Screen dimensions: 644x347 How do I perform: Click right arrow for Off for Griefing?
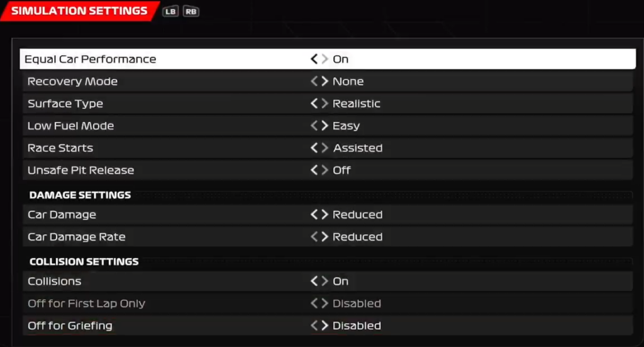click(325, 326)
